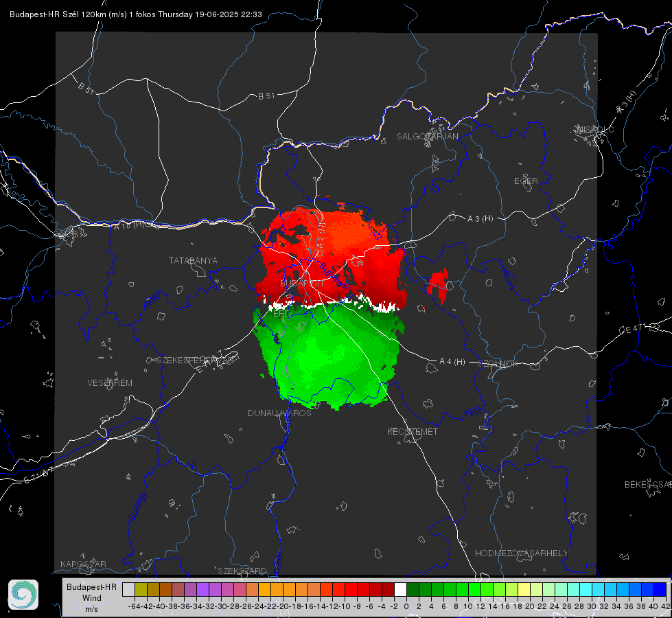Click the blue 'Heves' county label
The width and height of the screenshot is (672, 618).
507,279
